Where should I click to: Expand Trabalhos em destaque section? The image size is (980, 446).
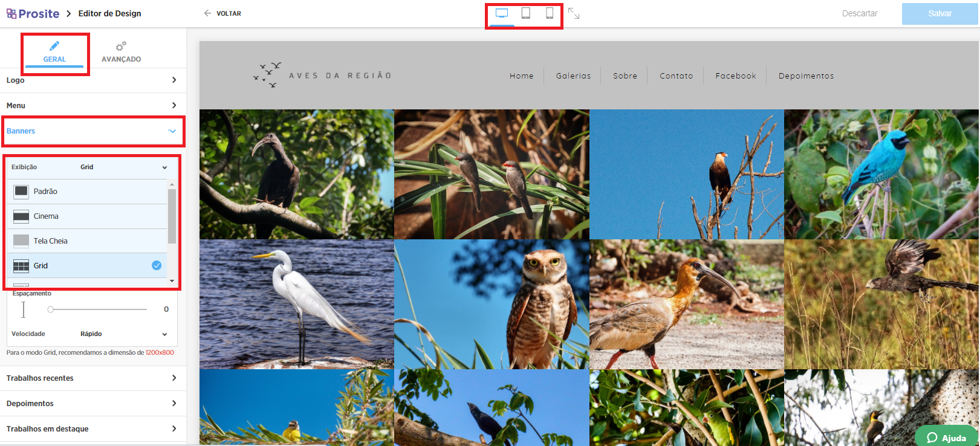pyautogui.click(x=92, y=429)
